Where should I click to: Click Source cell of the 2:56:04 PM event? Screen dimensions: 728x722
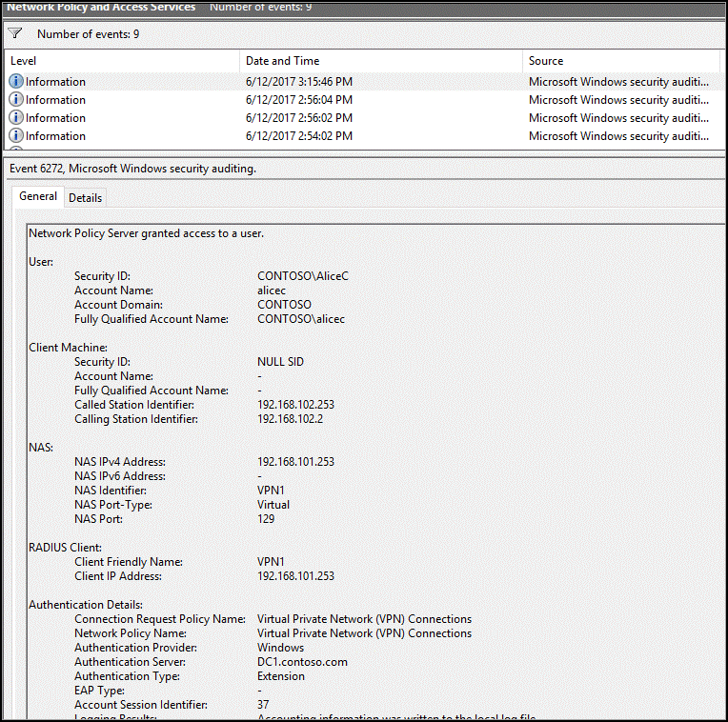pos(618,100)
